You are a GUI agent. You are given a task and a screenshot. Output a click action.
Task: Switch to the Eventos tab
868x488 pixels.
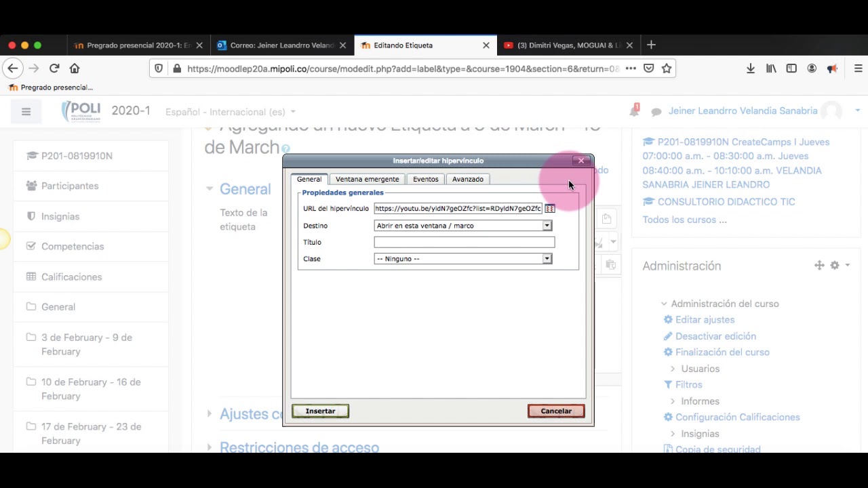click(x=426, y=179)
